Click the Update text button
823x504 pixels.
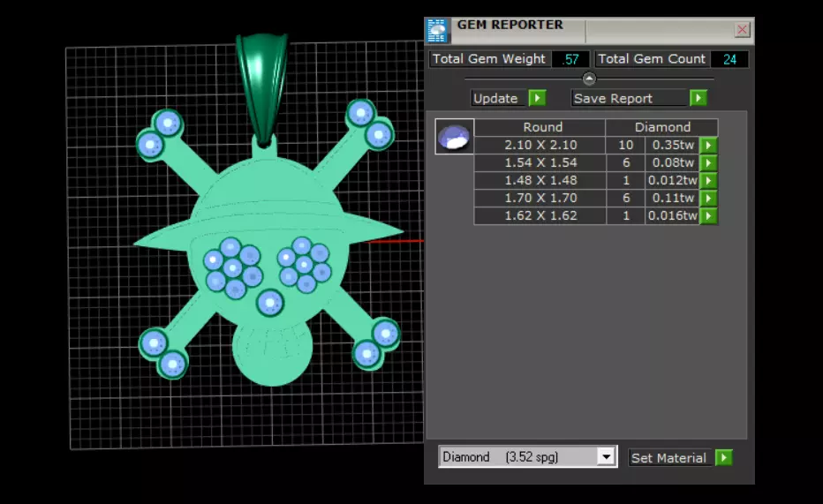[497, 99]
